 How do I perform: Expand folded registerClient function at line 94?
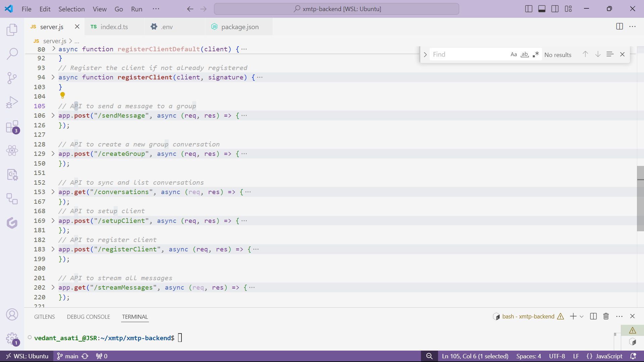click(x=53, y=77)
